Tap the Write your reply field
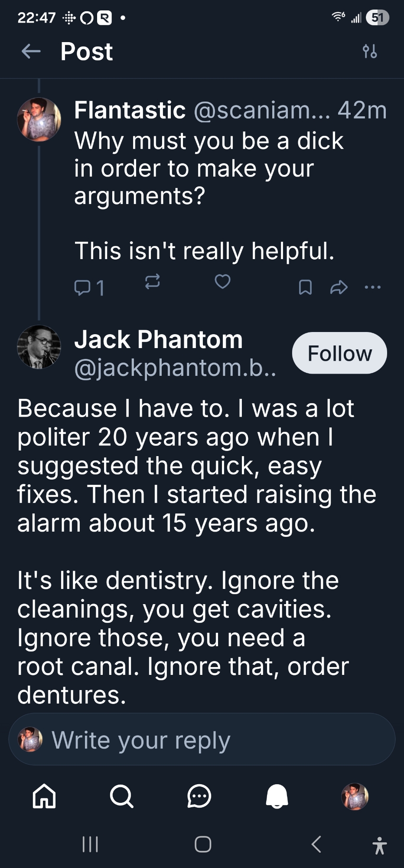The width and height of the screenshot is (404, 868). point(202,740)
